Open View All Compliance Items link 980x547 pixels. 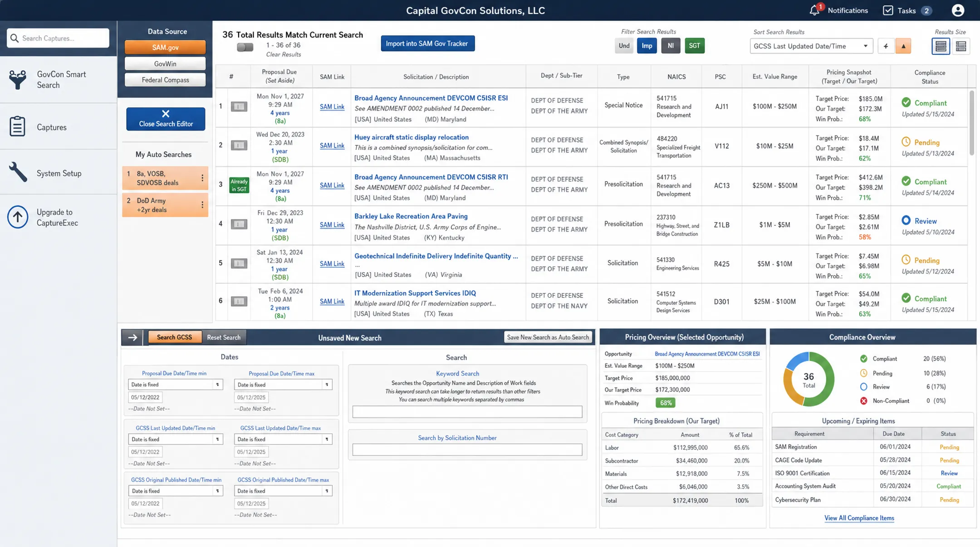coord(859,518)
